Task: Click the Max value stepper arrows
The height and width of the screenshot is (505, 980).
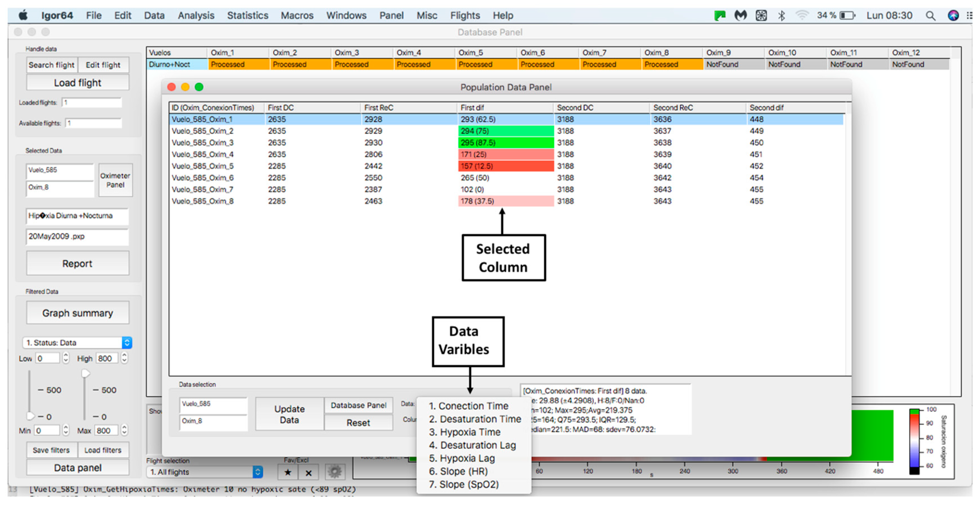Action: click(124, 430)
